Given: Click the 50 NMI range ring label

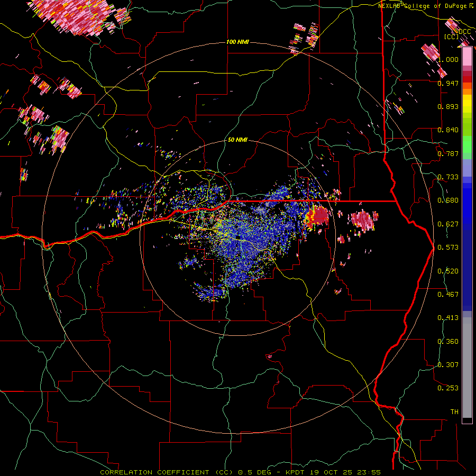Looking at the screenshot, I should pos(237,140).
